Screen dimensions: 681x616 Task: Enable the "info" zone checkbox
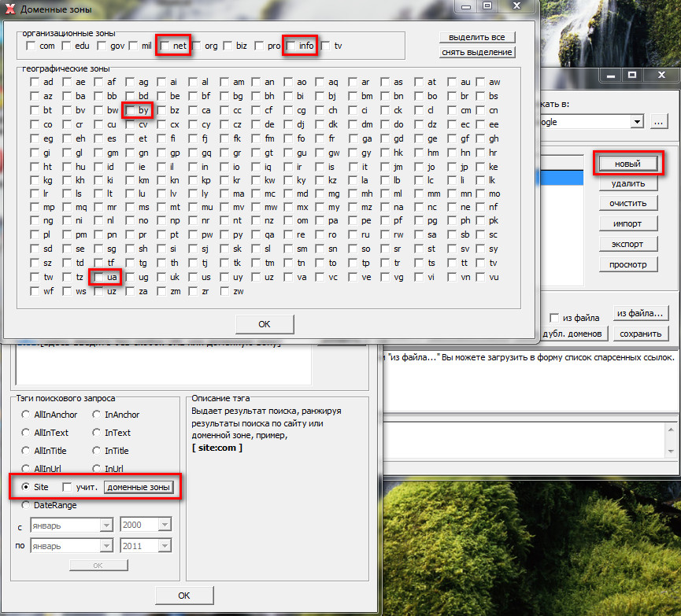291,46
